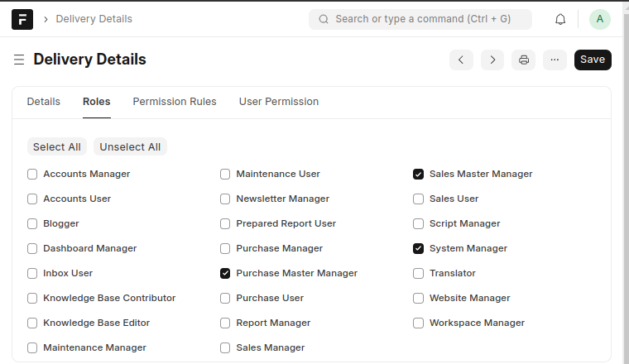Disable the System Manager role

(x=419, y=249)
